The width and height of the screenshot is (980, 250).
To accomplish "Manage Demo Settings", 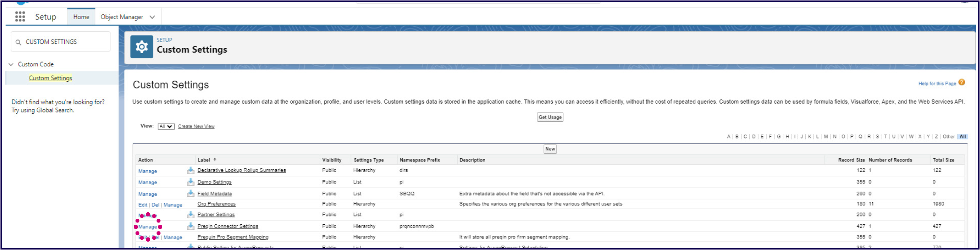I will [148, 182].
